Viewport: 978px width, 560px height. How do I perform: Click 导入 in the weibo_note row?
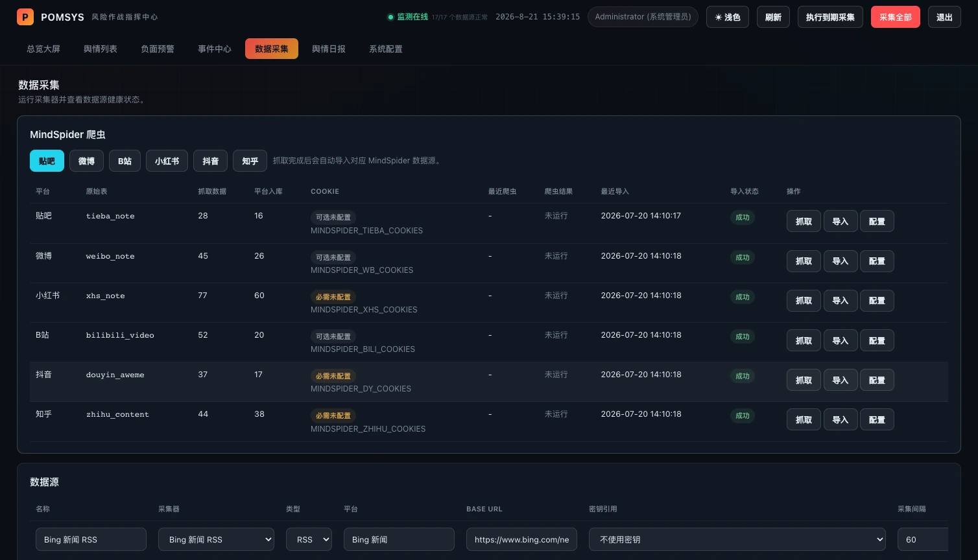click(841, 261)
